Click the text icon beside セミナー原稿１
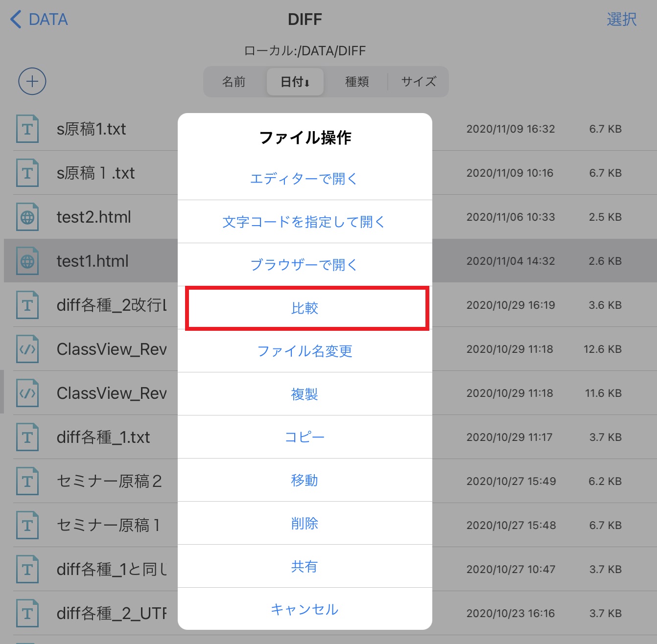 pyautogui.click(x=27, y=525)
